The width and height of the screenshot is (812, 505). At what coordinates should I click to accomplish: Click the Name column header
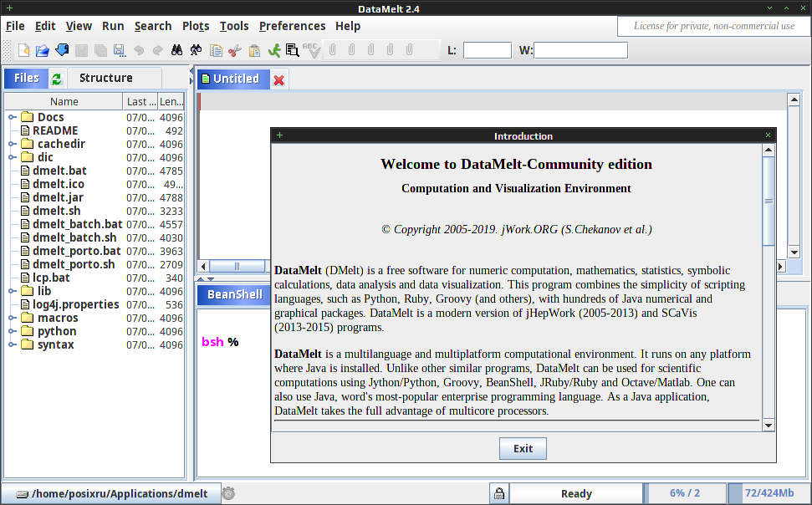[64, 101]
